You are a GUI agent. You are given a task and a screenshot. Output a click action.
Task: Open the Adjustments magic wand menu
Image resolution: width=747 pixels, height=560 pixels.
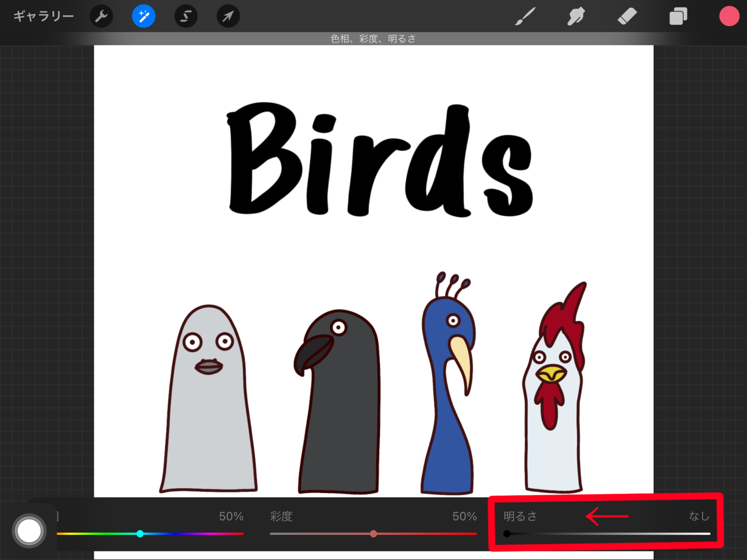[143, 16]
